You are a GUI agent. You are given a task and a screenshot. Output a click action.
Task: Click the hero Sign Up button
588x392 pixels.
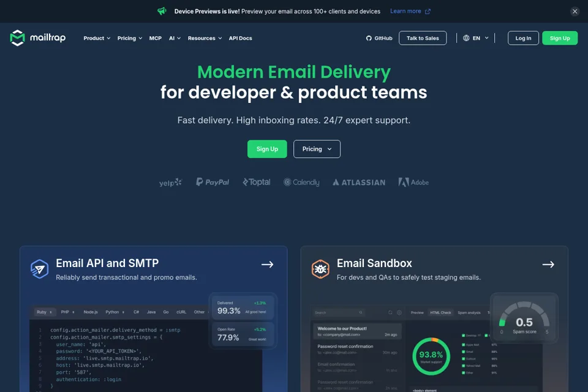(x=267, y=149)
